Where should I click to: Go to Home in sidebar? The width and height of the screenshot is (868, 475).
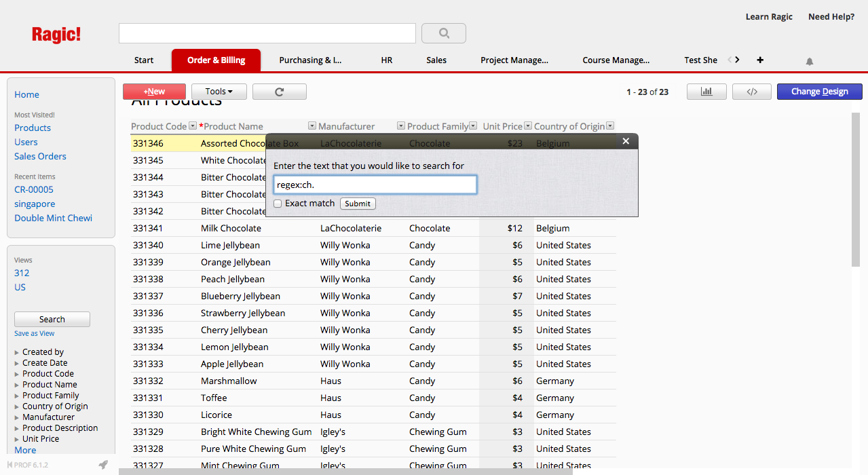[27, 95]
